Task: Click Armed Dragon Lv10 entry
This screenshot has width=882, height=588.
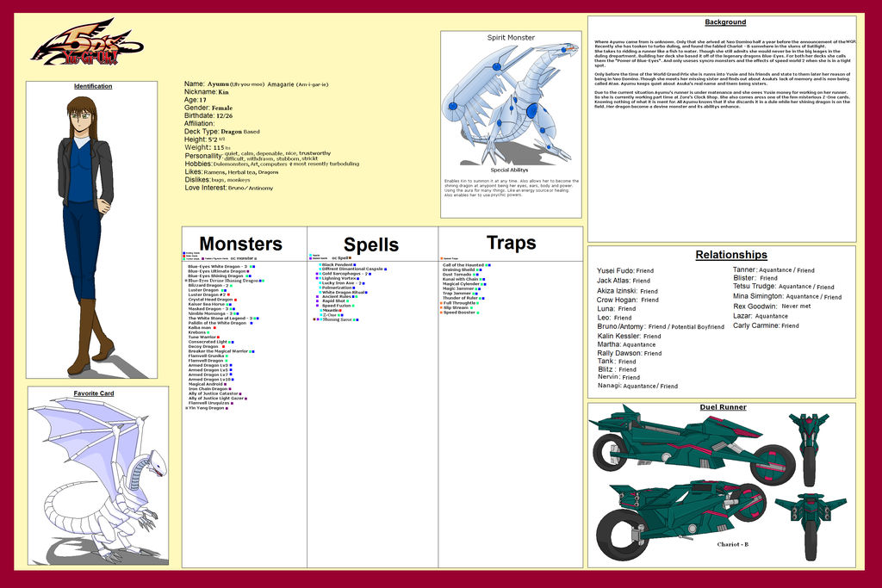Action: pyautogui.click(x=210, y=380)
